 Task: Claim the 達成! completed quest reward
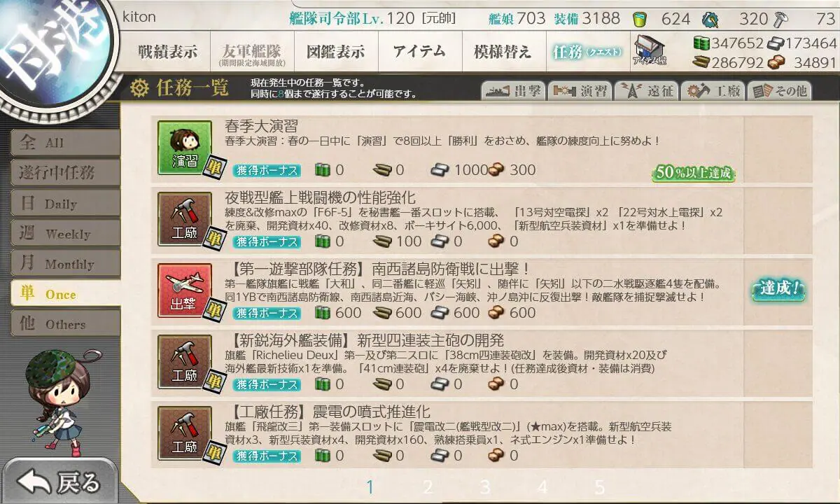point(777,288)
